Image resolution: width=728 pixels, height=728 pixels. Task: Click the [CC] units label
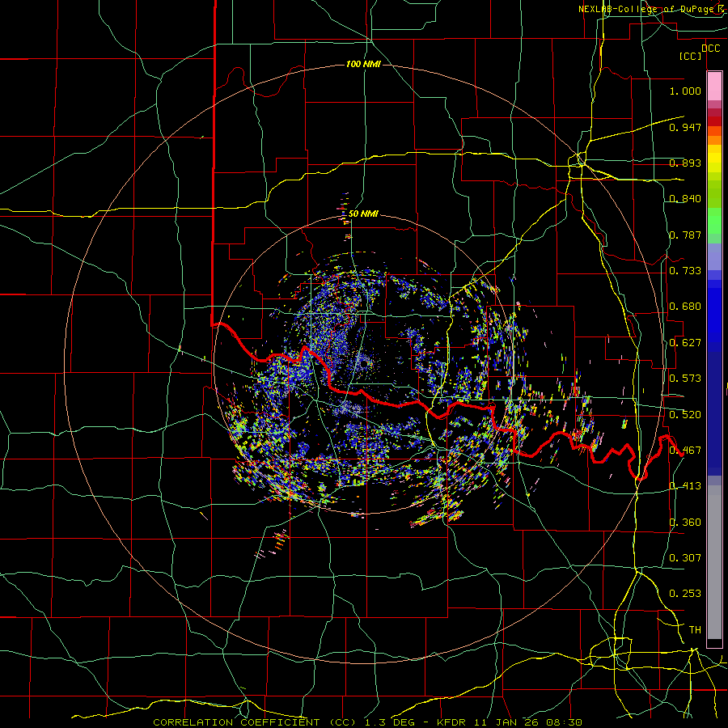691,57
